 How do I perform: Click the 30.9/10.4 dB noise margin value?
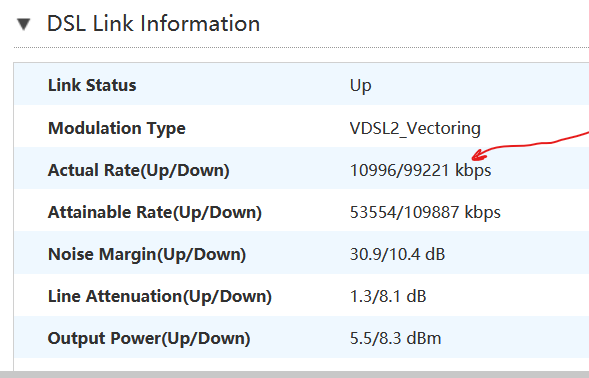coord(397,254)
